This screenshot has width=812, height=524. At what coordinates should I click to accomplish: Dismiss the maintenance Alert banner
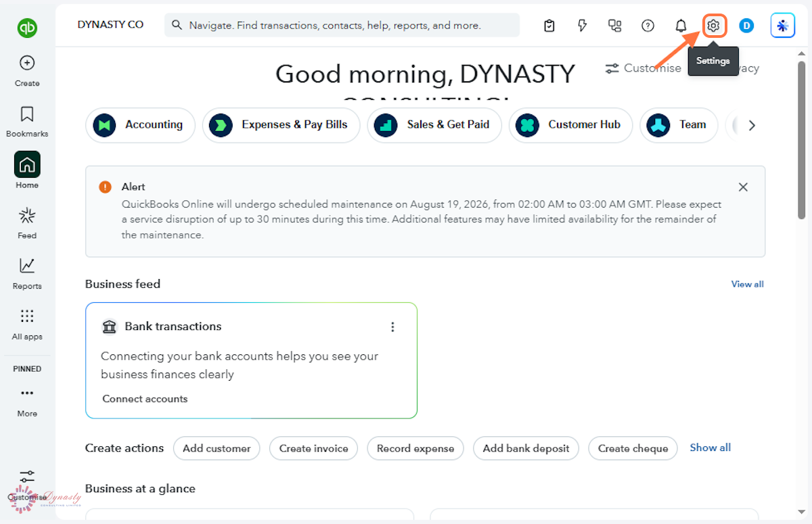pos(743,187)
